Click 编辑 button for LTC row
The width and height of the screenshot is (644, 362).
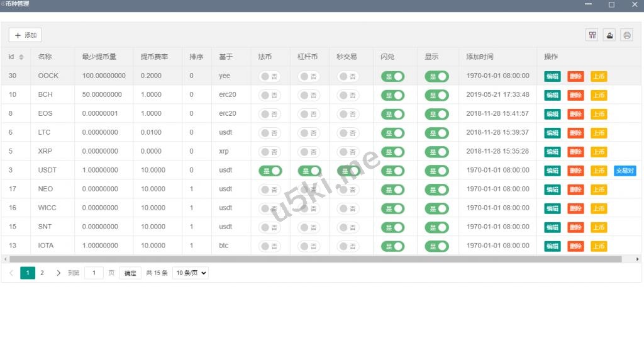pos(552,133)
